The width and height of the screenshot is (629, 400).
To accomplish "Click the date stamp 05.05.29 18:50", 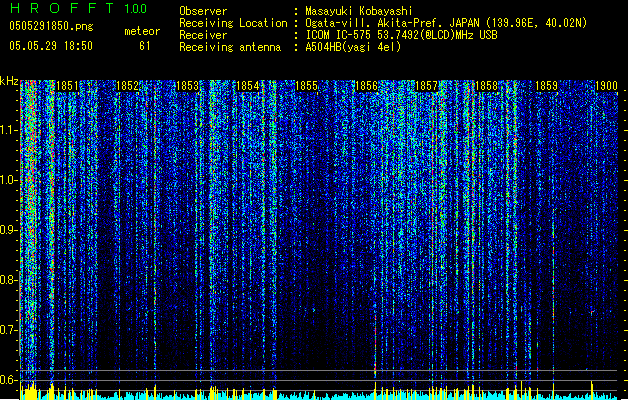I will (51, 46).
